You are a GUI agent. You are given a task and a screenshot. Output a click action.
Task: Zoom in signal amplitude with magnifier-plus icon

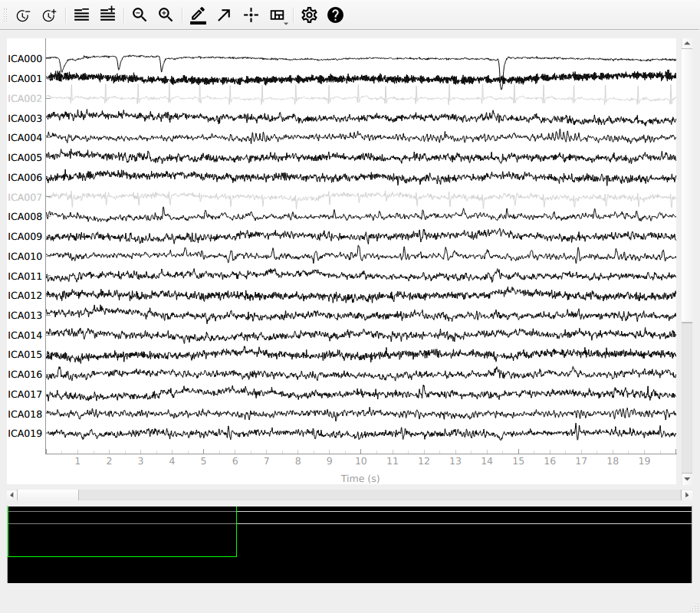pyautogui.click(x=166, y=15)
